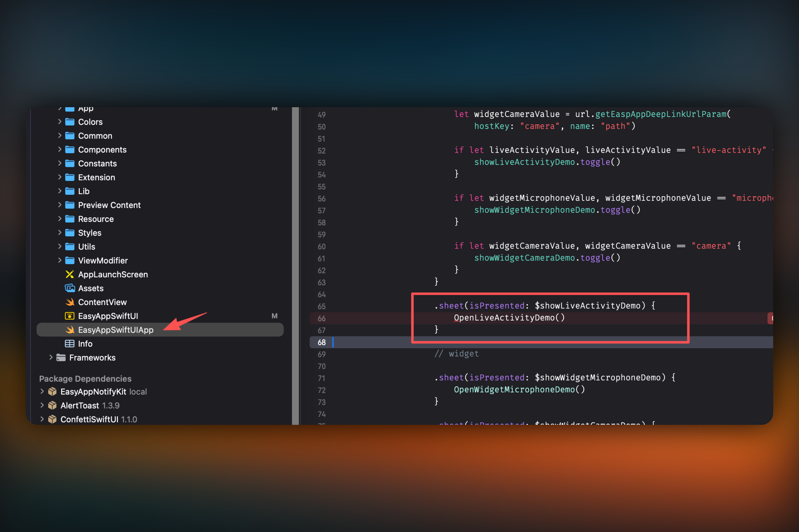Click the ConfettiSwiftUI package icon

coord(53,419)
